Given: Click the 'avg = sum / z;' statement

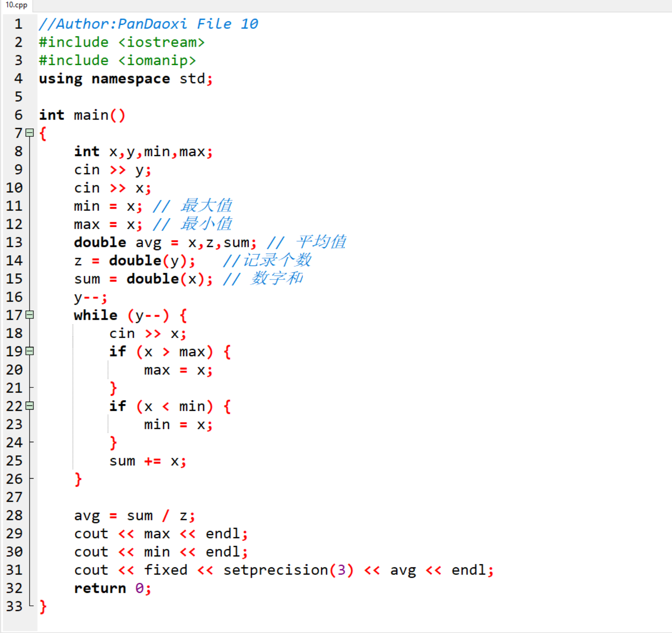Looking at the screenshot, I should coord(135,516).
